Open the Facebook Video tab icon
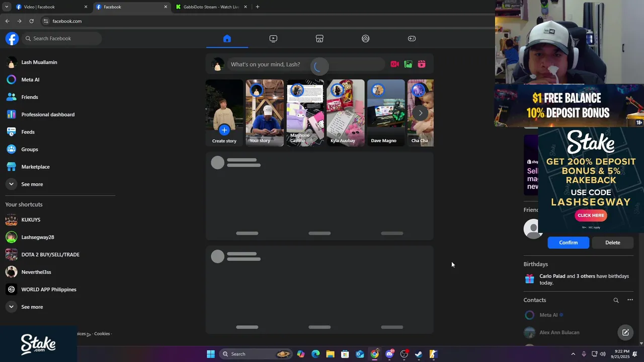 point(273,39)
